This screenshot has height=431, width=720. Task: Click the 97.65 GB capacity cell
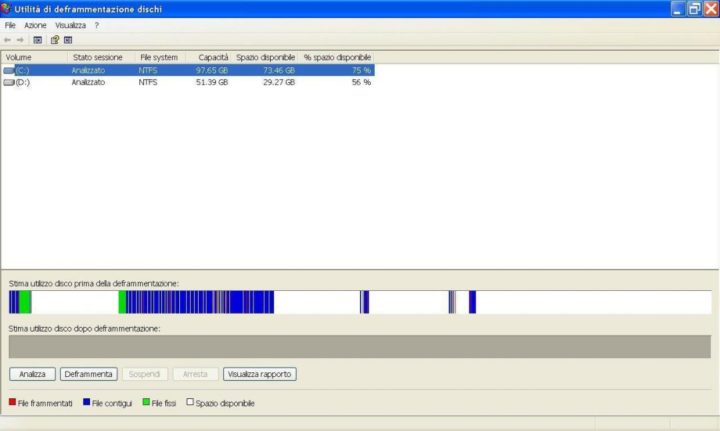(x=212, y=70)
